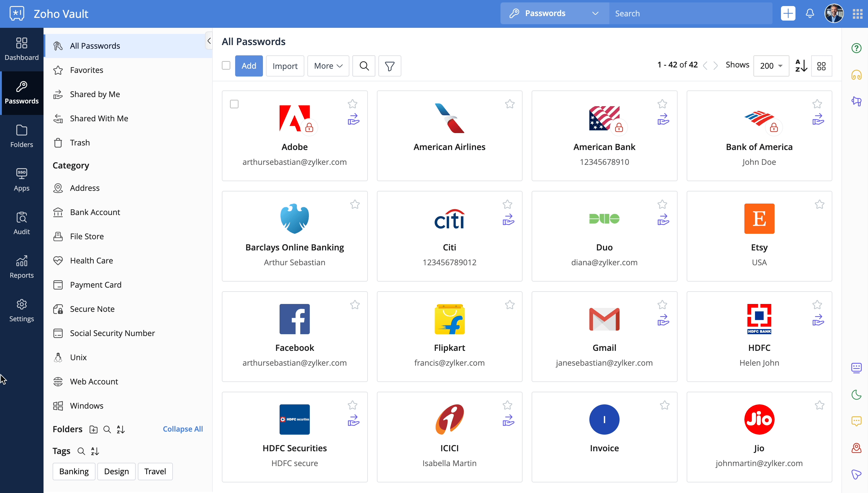Screen dimensions: 868x493
Task: Click the filter funnel icon
Action: 389,66
